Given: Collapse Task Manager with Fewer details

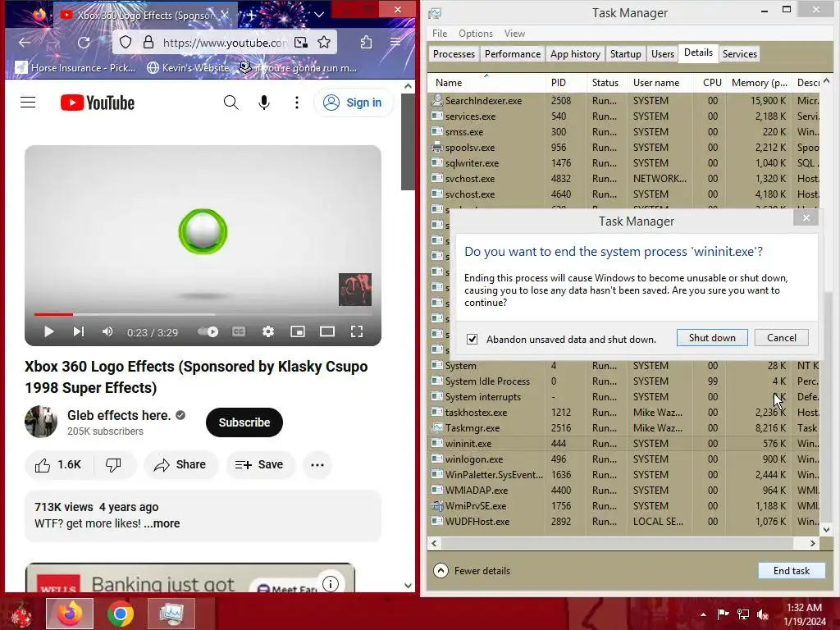Looking at the screenshot, I should click(x=472, y=571).
